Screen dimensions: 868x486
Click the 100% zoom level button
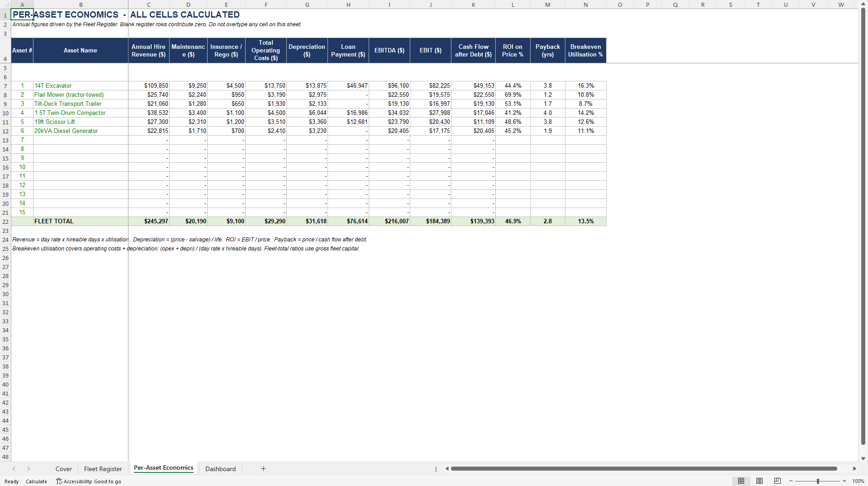tap(858, 481)
